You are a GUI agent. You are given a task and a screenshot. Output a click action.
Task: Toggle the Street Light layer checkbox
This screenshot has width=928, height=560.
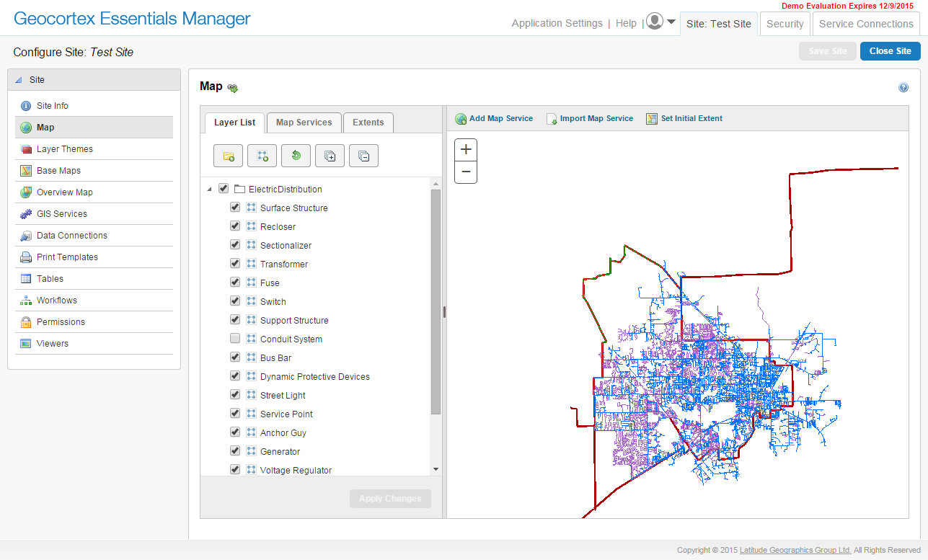coord(235,395)
